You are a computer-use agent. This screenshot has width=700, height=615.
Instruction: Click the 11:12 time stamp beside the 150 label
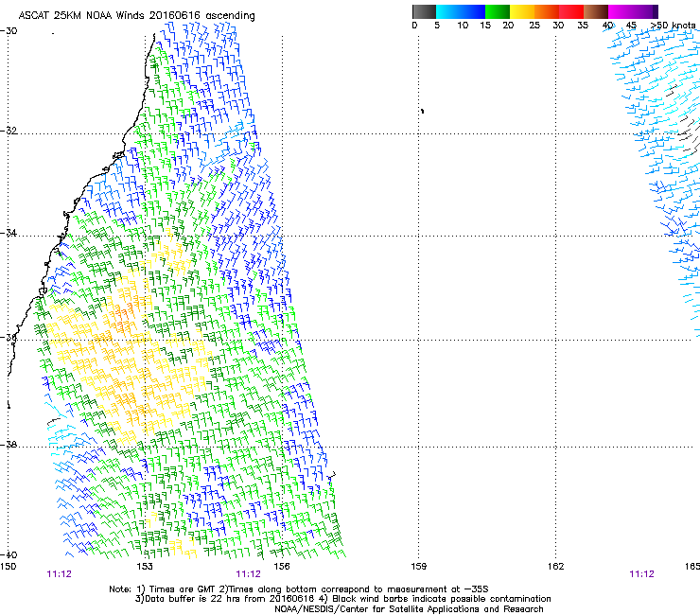[x=59, y=574]
